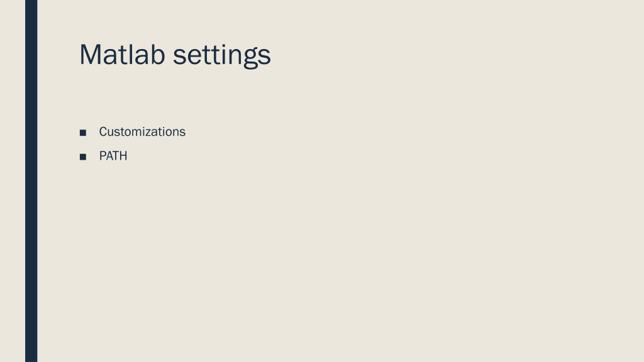644x362 pixels.
Task: Click the square bullet beside Customizations
Action: pos(83,133)
